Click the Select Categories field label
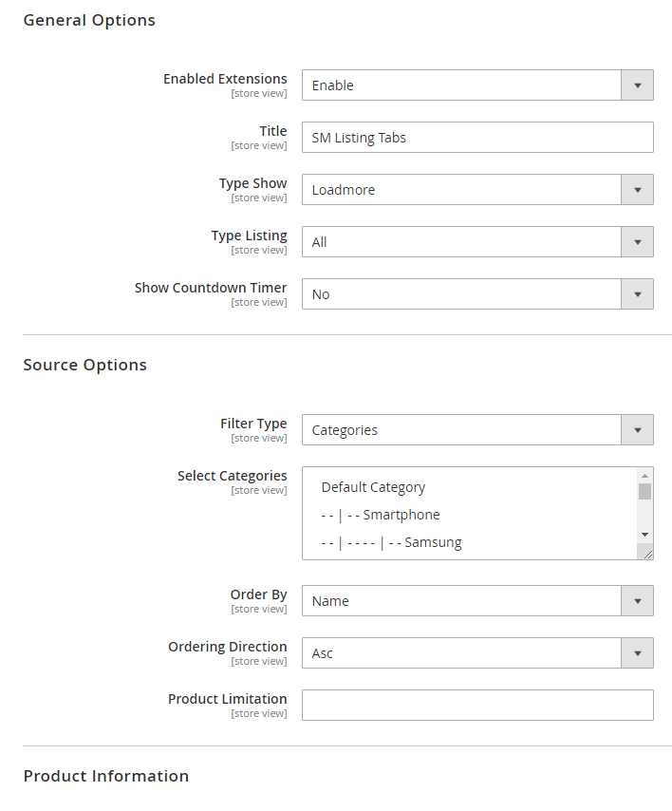Image resolution: width=672 pixels, height=811 pixels. (232, 476)
